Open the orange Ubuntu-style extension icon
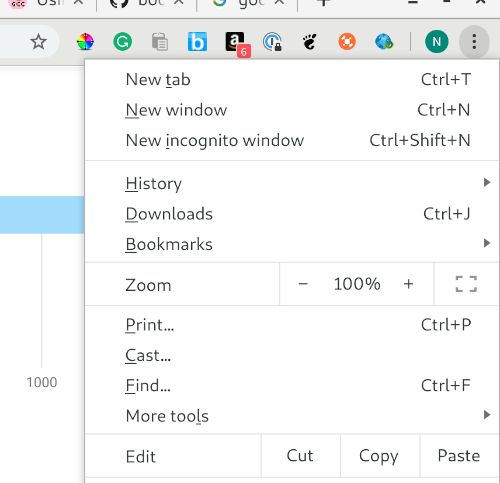The image size is (500, 483). pyautogui.click(x=347, y=42)
